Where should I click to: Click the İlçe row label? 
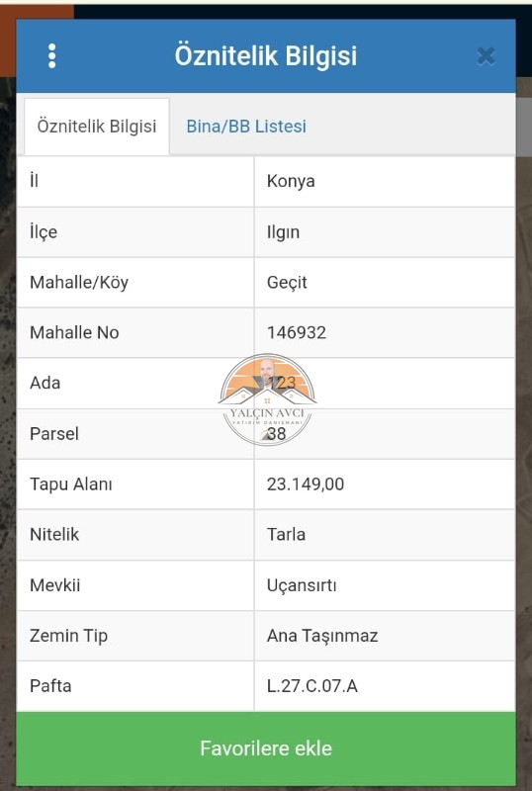click(x=44, y=232)
